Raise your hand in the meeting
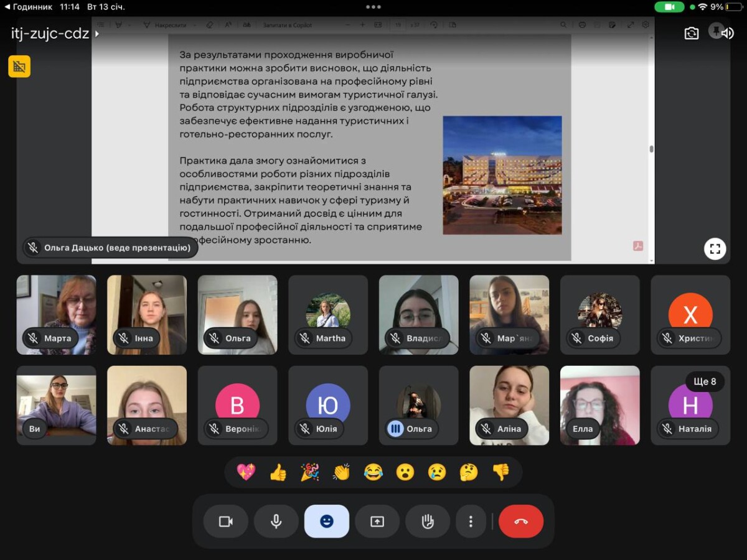 (x=428, y=521)
